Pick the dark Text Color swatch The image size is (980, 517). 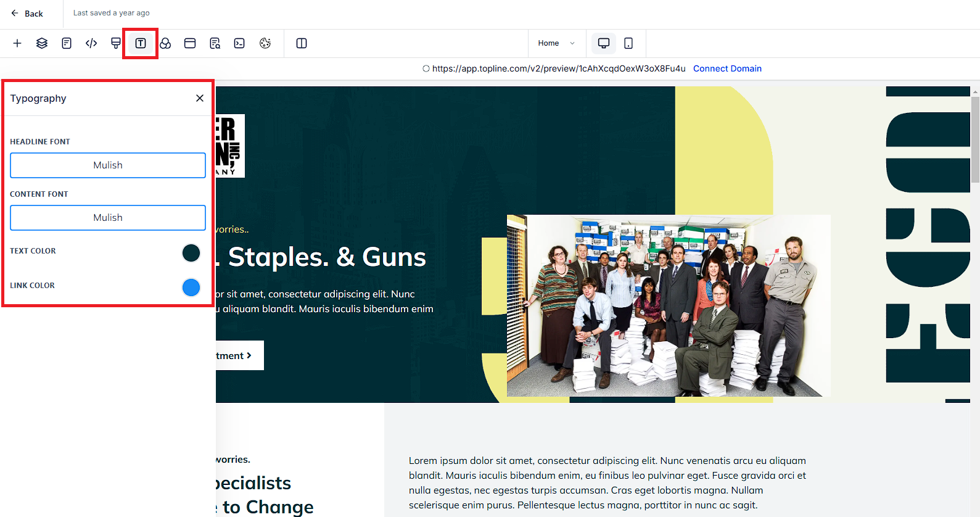(x=191, y=253)
